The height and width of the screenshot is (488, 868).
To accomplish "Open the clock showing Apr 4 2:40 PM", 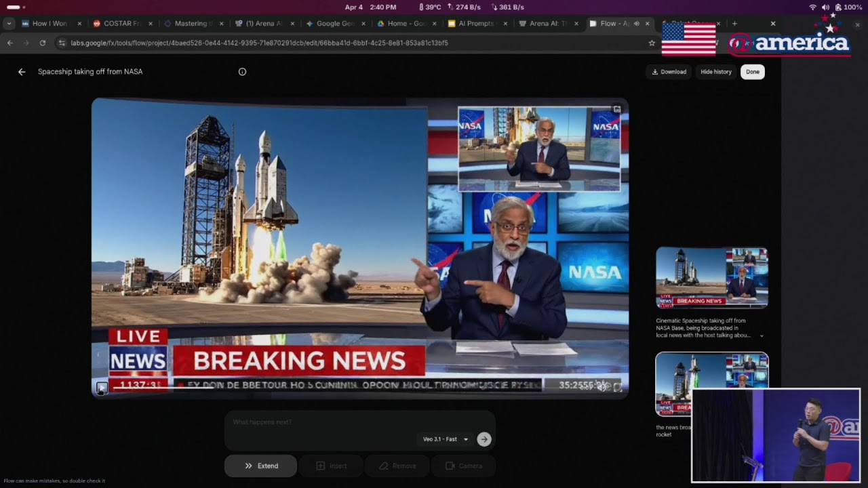I will tap(370, 7).
